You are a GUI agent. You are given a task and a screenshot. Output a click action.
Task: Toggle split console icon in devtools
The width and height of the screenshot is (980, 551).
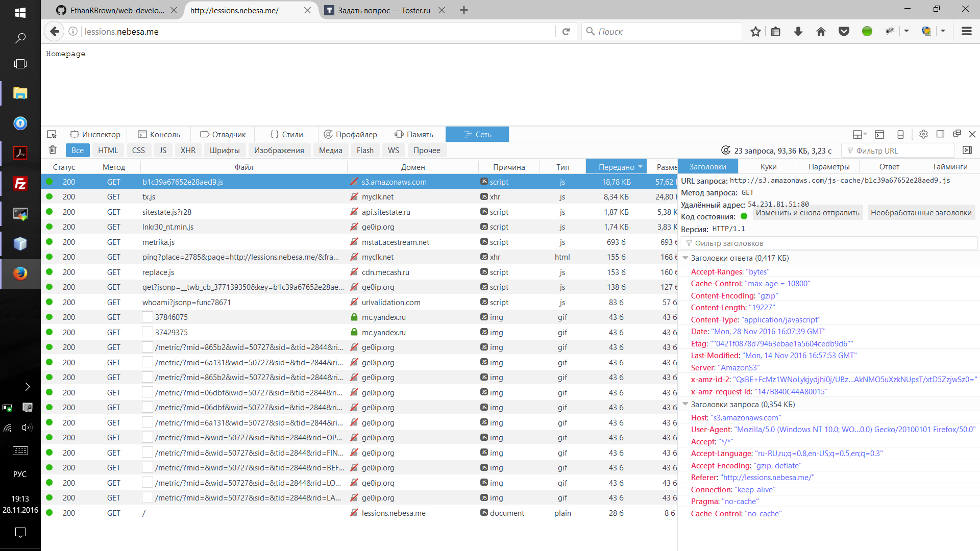879,134
